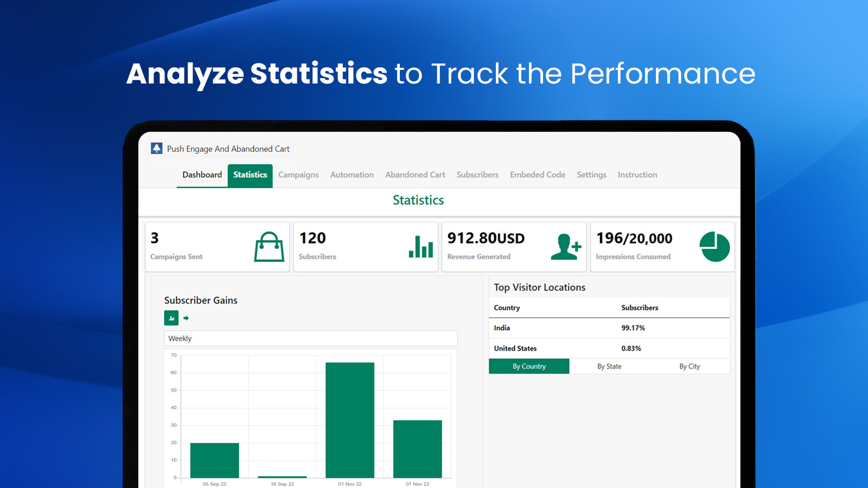Screen dimensions: 868x488
Task: Click the green chart button under Subscriber Gains
Action: (171, 318)
